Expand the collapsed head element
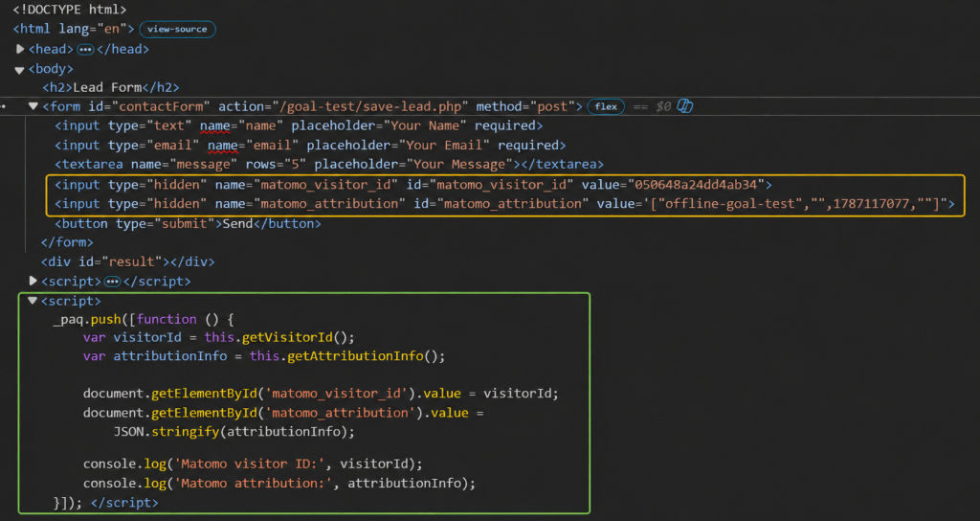This screenshot has width=980, height=521. click(20, 49)
